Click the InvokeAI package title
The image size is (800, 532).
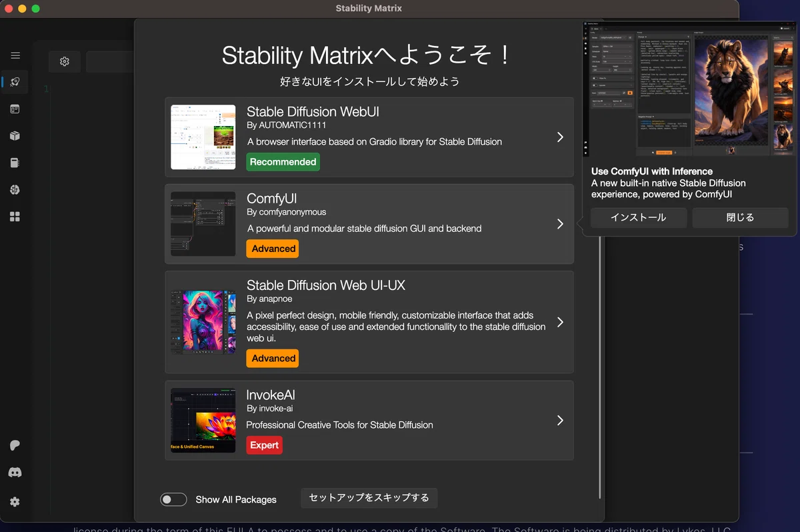tap(271, 395)
